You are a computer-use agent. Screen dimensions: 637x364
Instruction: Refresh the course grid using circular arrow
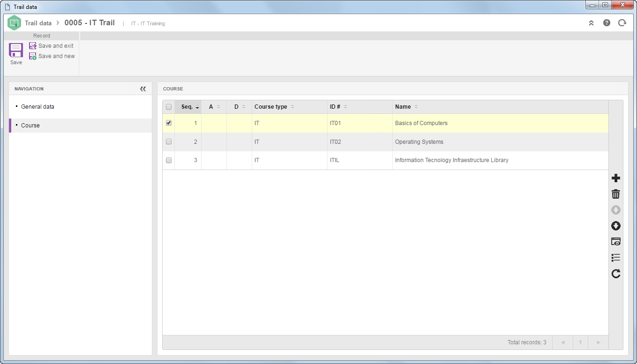(616, 274)
